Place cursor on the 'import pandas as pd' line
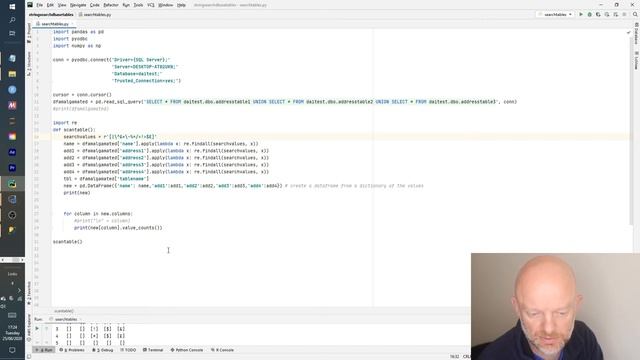 pyautogui.click(x=78, y=31)
